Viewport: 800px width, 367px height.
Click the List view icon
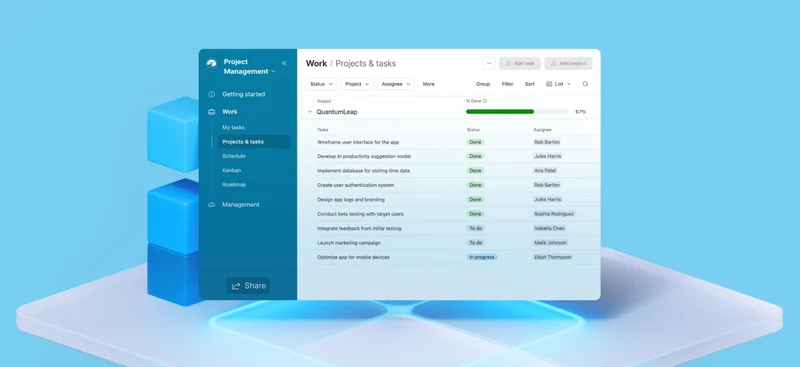click(x=549, y=84)
